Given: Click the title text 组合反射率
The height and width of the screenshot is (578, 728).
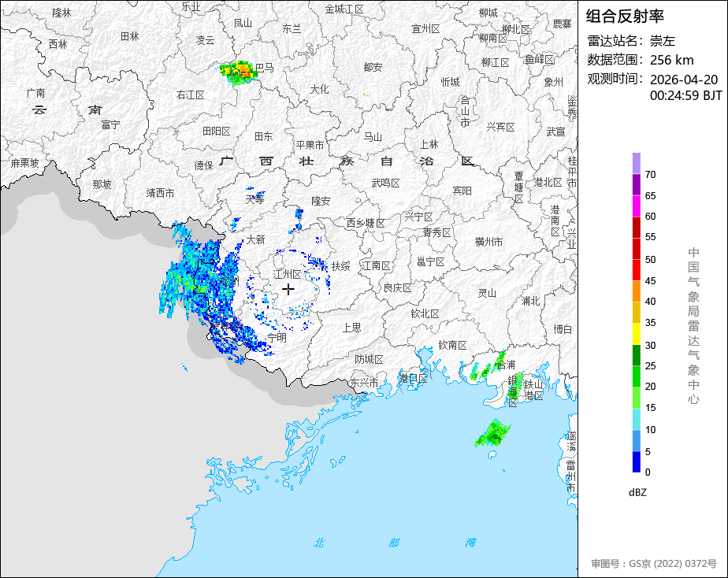Looking at the screenshot, I should pyautogui.click(x=625, y=17).
